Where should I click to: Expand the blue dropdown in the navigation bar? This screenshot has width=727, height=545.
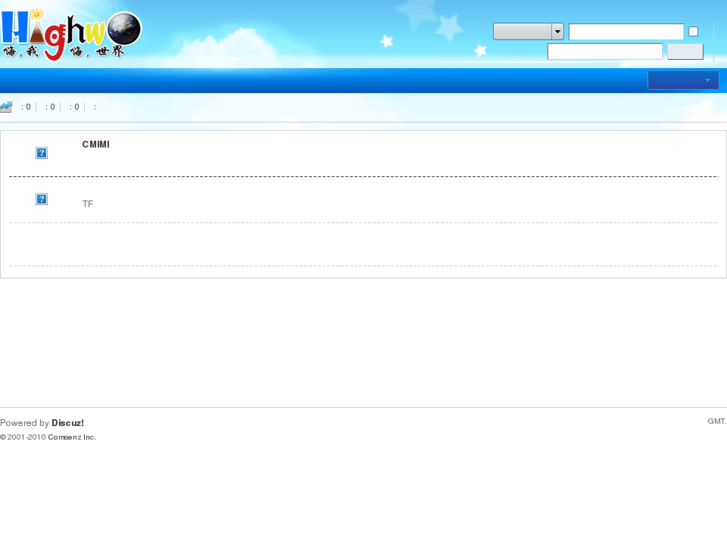point(683,80)
